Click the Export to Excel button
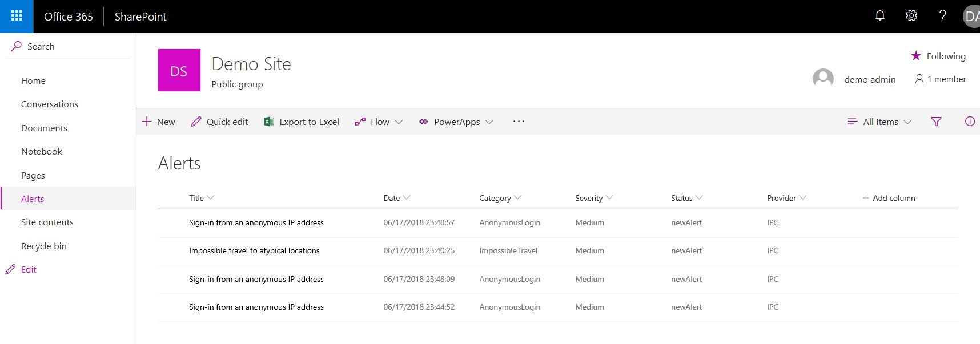980x344 pixels. click(302, 122)
